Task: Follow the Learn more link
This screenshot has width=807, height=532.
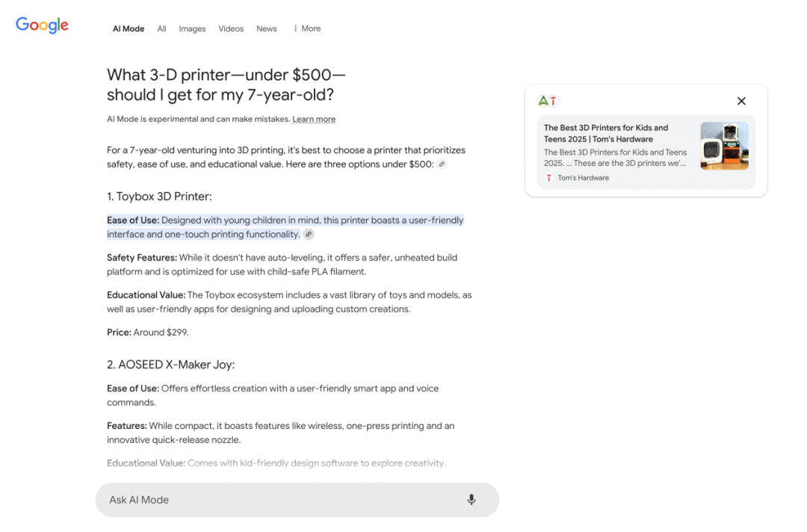Action: [x=314, y=119]
